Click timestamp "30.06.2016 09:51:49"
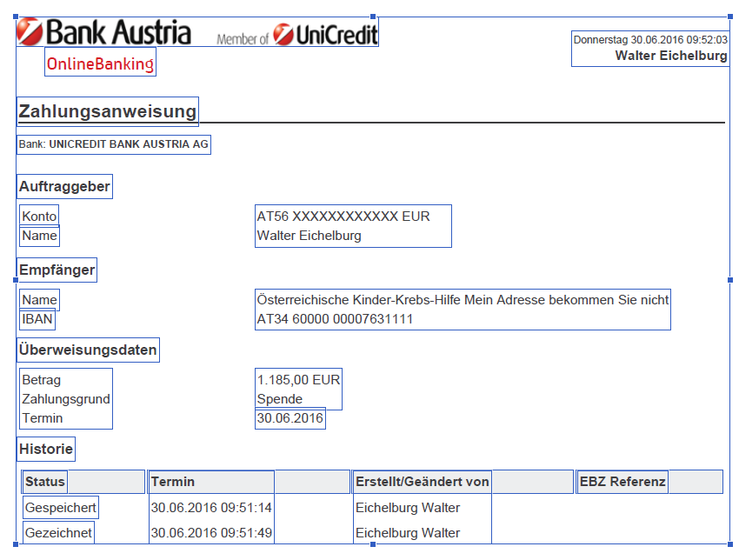This screenshot has width=739, height=560. click(211, 533)
